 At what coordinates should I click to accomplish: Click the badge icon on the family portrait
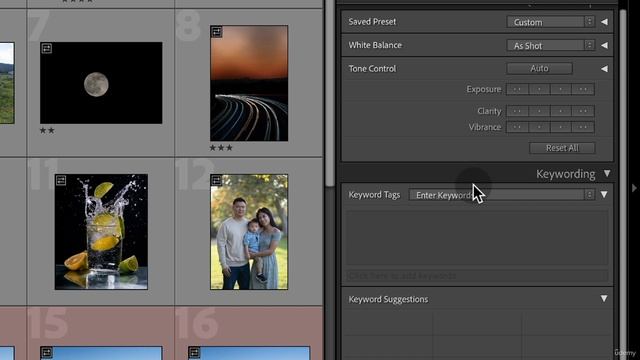217,180
